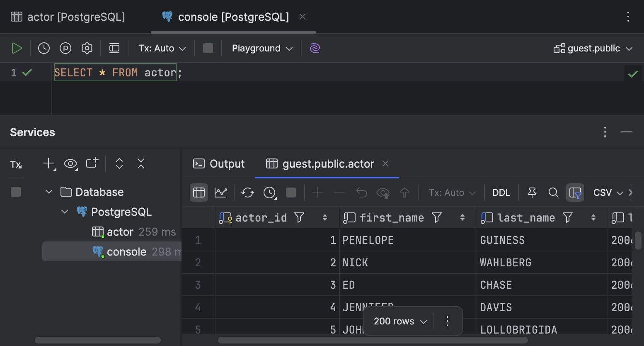Open the actor [PostgreSQL] editor tab
Viewport: 644px width, 346px height.
click(x=68, y=17)
